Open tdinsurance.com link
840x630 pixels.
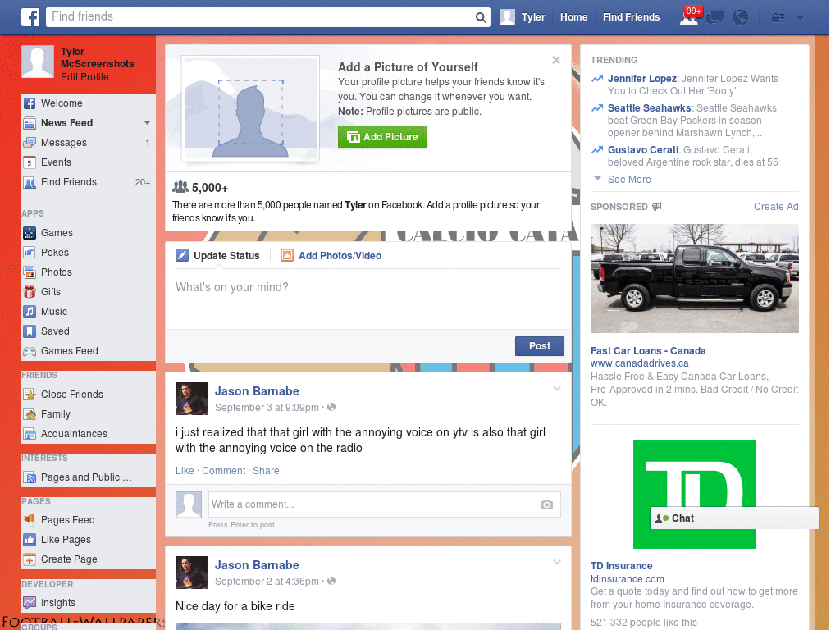click(x=627, y=579)
